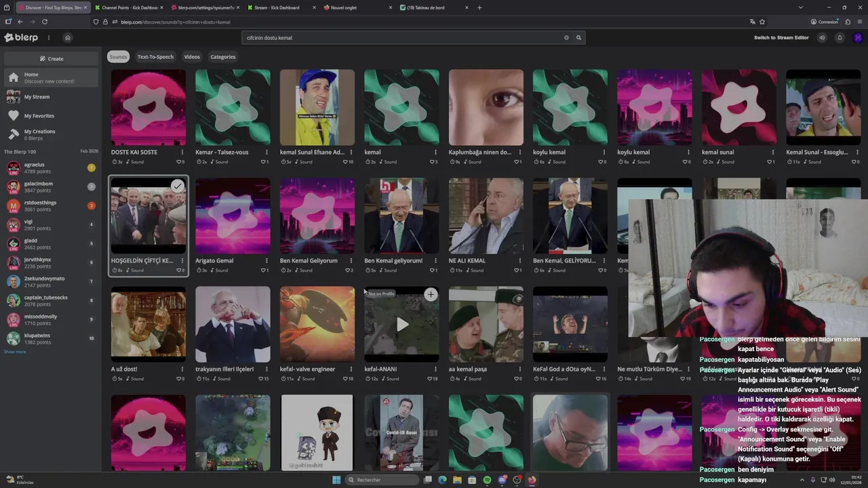Reload the page with the browser refresh icon

(44, 22)
